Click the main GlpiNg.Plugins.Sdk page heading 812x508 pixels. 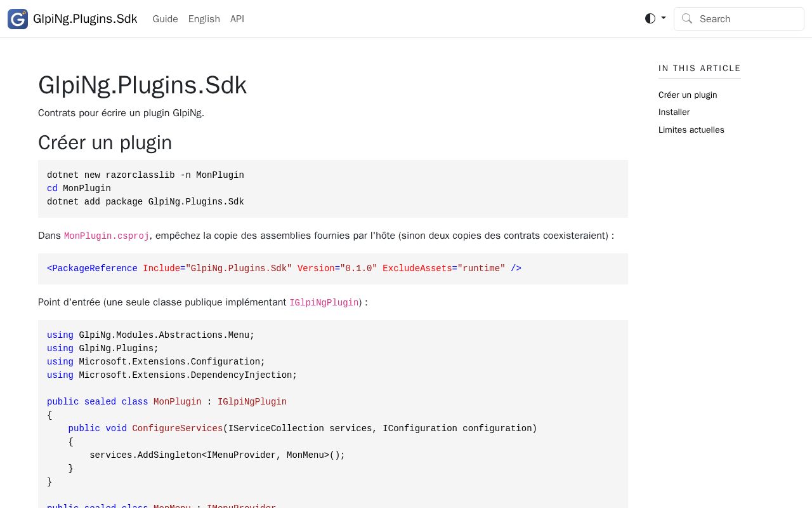142,85
